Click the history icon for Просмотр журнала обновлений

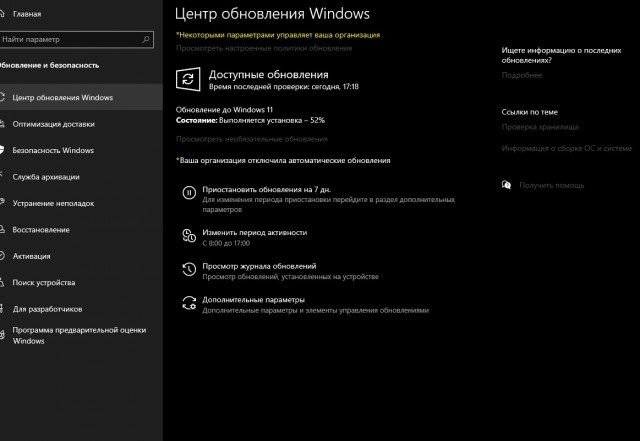click(189, 269)
